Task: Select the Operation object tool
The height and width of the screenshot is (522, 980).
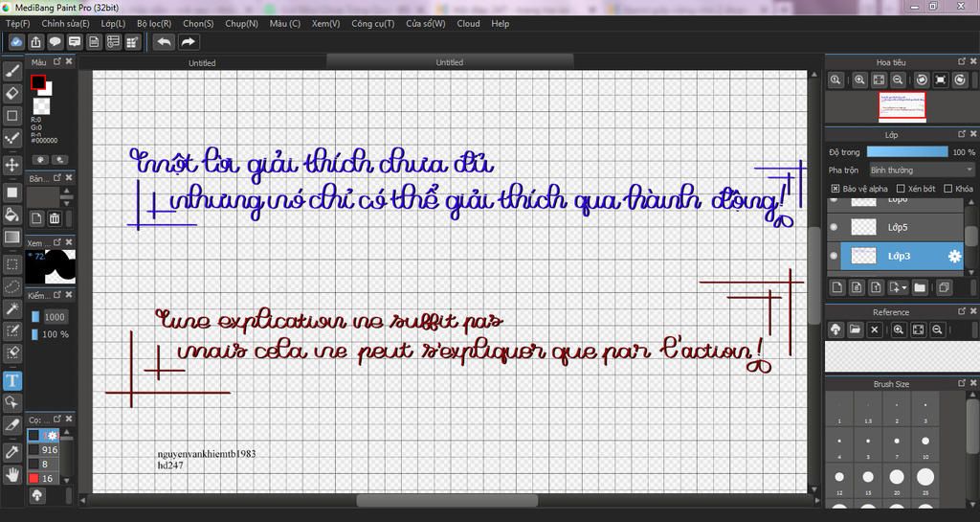Action: pos(11,402)
